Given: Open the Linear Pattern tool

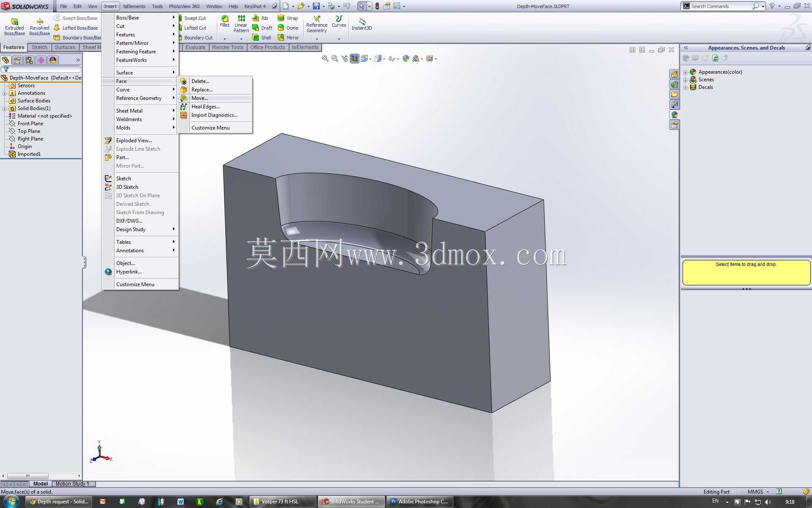Looking at the screenshot, I should 241,24.
